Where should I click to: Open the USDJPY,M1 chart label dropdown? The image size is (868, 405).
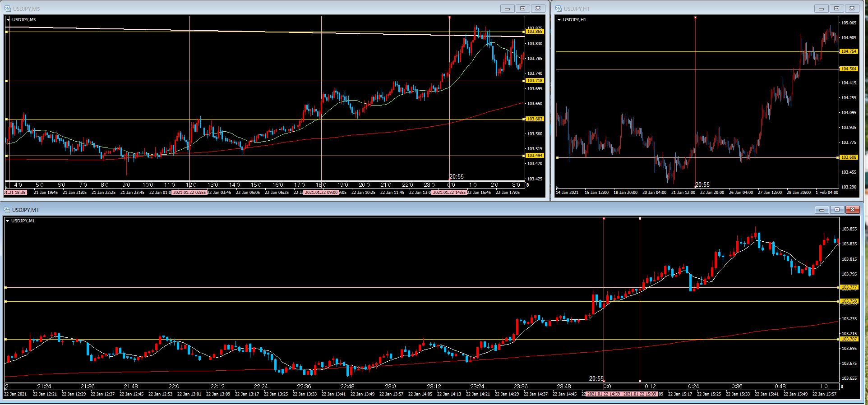(8, 221)
